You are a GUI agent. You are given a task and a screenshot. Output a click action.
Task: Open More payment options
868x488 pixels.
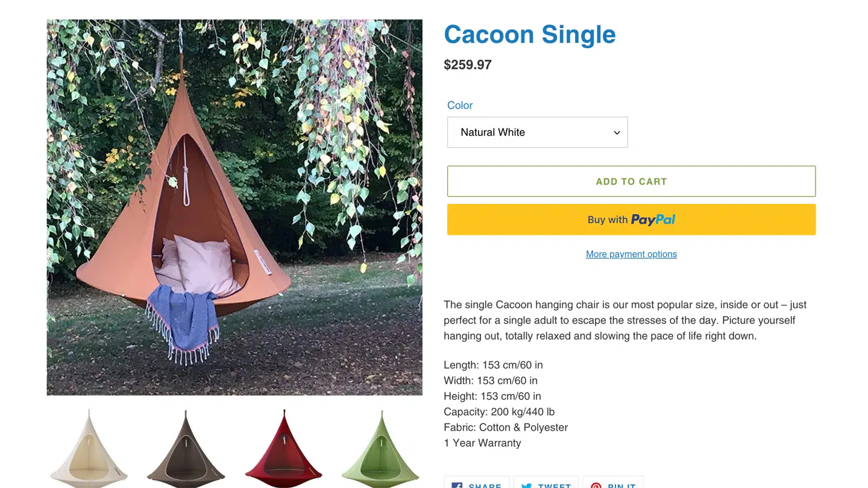tap(631, 254)
